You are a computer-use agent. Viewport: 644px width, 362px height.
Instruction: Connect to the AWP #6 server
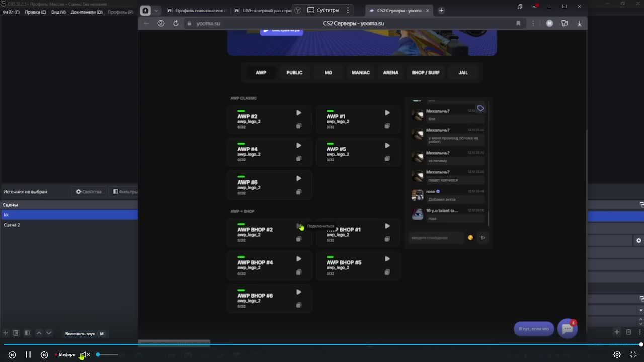pyautogui.click(x=298, y=178)
